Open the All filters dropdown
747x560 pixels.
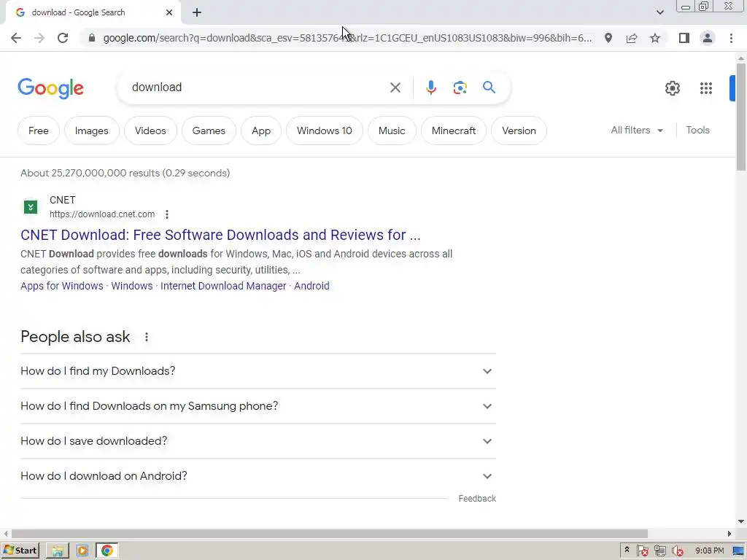click(637, 130)
